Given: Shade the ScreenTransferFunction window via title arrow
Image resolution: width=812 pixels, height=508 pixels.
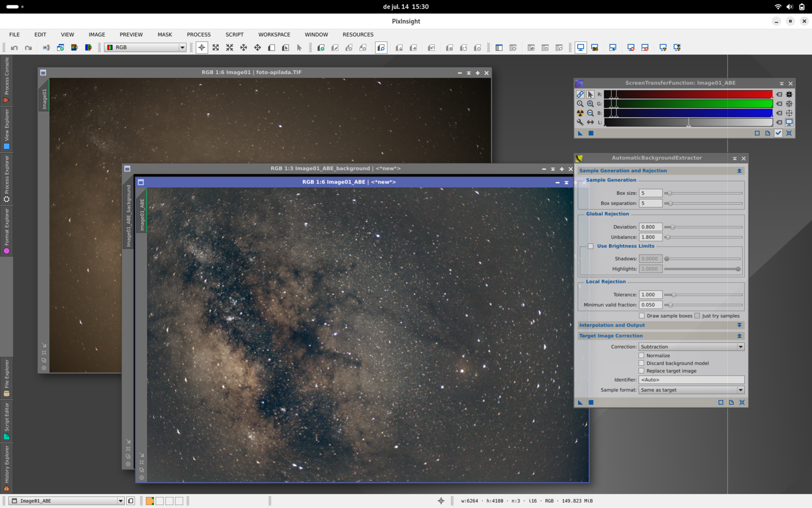Looking at the screenshot, I should coord(781,84).
